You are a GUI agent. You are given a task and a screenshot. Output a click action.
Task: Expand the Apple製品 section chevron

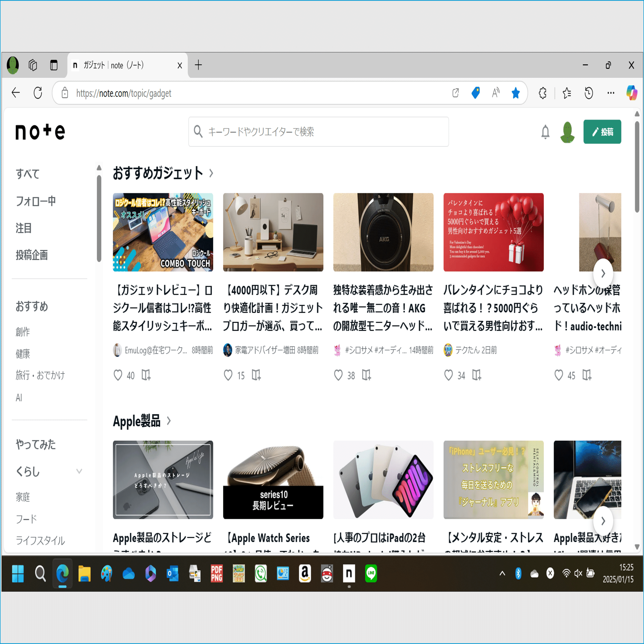coord(169,421)
